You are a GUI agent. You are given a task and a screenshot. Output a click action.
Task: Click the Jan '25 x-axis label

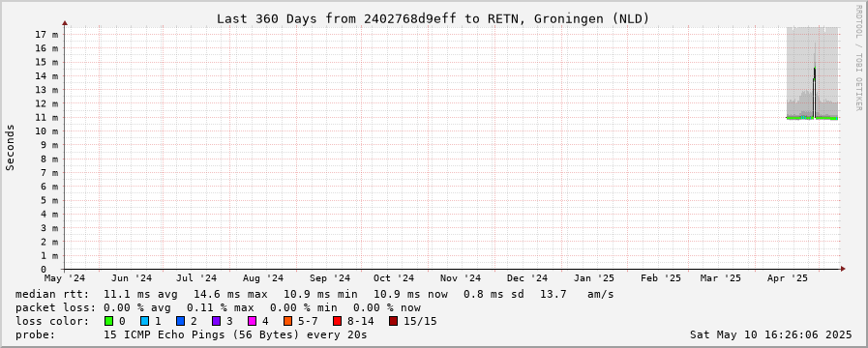(593, 278)
